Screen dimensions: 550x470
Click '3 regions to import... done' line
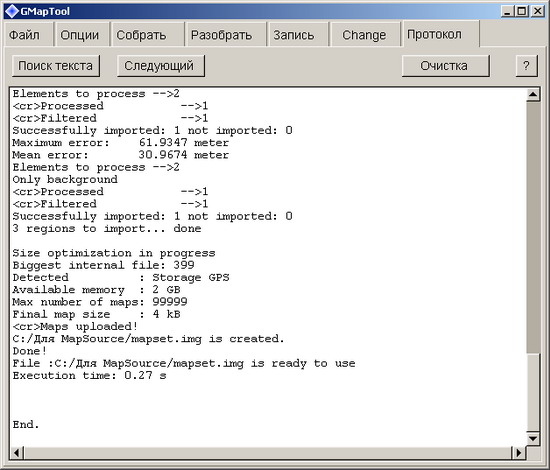[107, 229]
